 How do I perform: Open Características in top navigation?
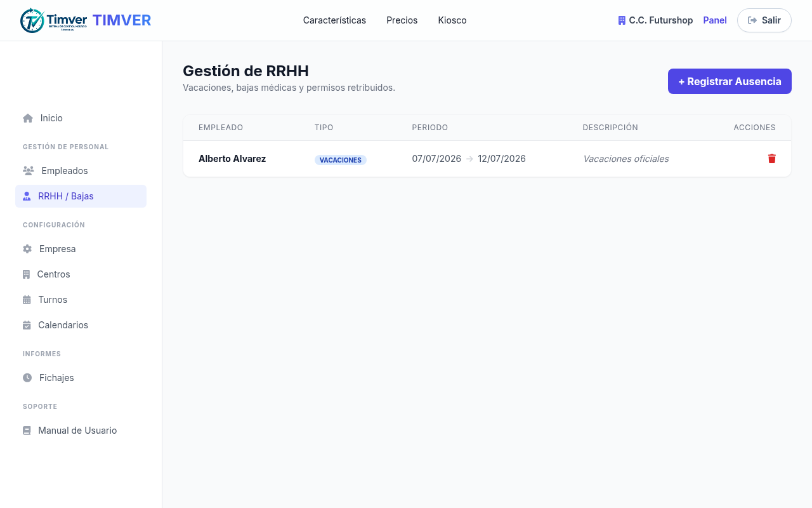(334, 20)
